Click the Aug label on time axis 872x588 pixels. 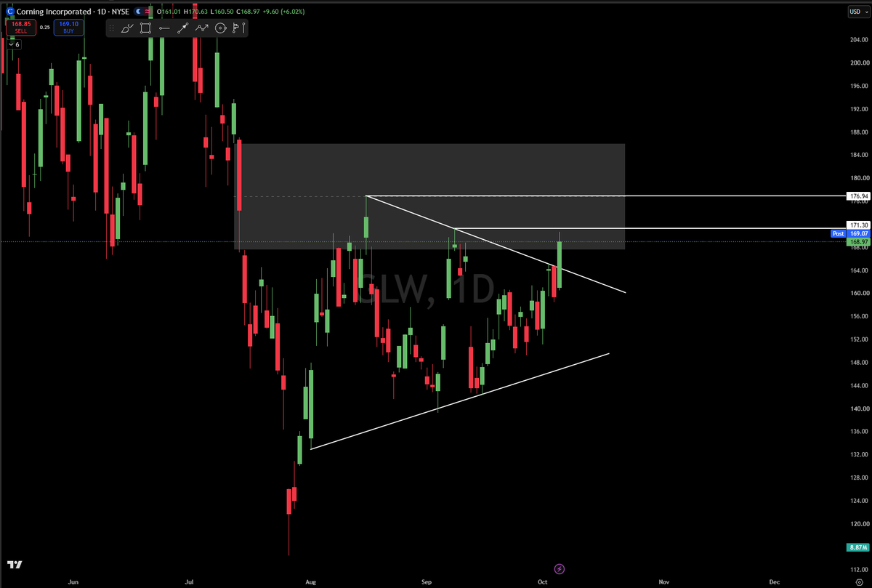[311, 581]
